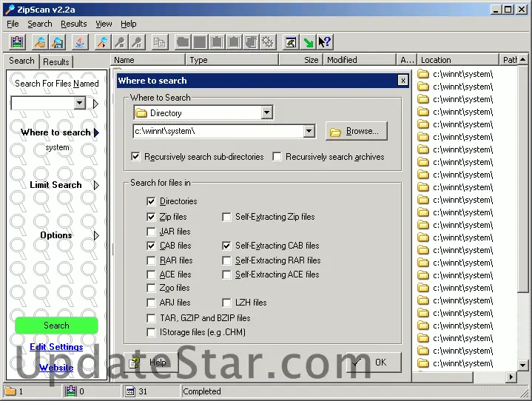Open the c:\winnt\system\ path dropdown
The height and width of the screenshot is (401, 532).
click(309, 131)
